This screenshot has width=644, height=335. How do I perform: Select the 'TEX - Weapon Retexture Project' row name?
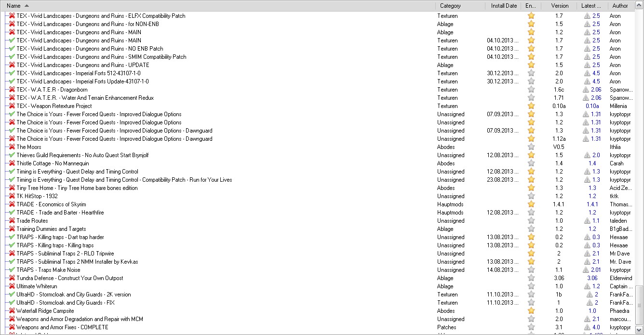[54, 106]
